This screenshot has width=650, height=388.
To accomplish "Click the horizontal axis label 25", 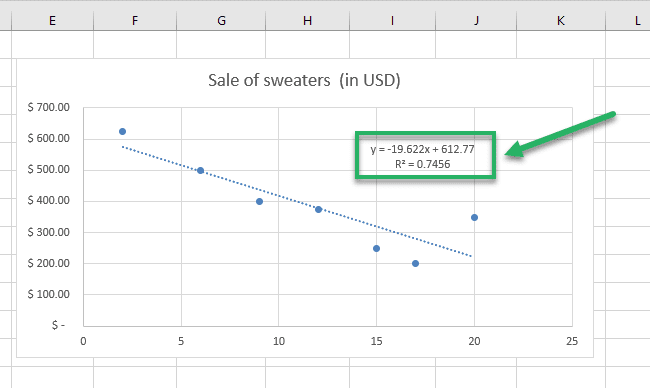I will [x=572, y=341].
